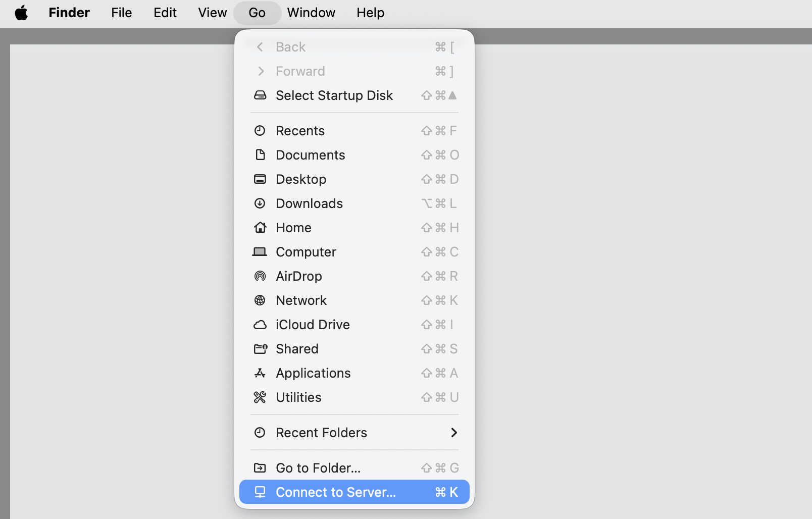Open Network location
This screenshot has height=519, width=812.
[x=354, y=300]
